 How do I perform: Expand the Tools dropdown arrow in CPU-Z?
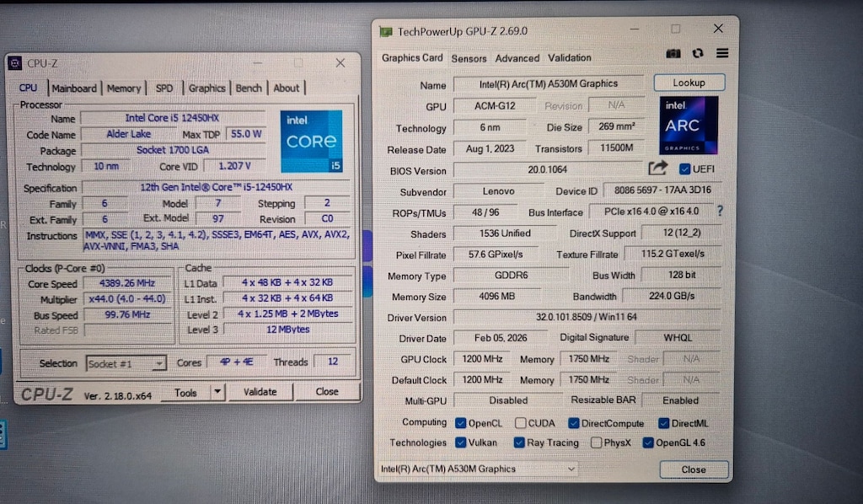(x=217, y=392)
